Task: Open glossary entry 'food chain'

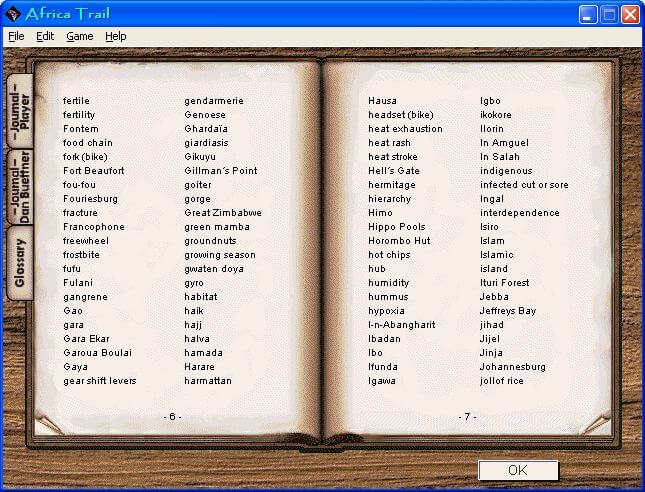Action: click(88, 143)
